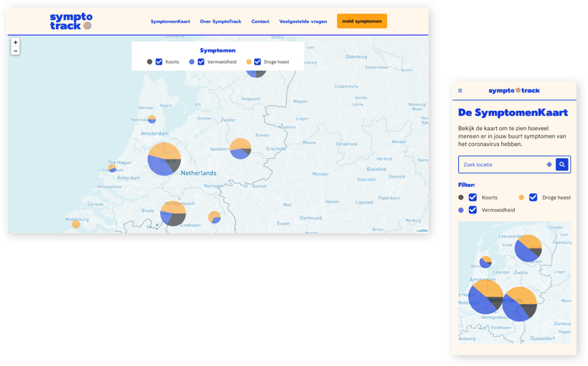Click the 'Rotterdam' label on desktop map

129,178
